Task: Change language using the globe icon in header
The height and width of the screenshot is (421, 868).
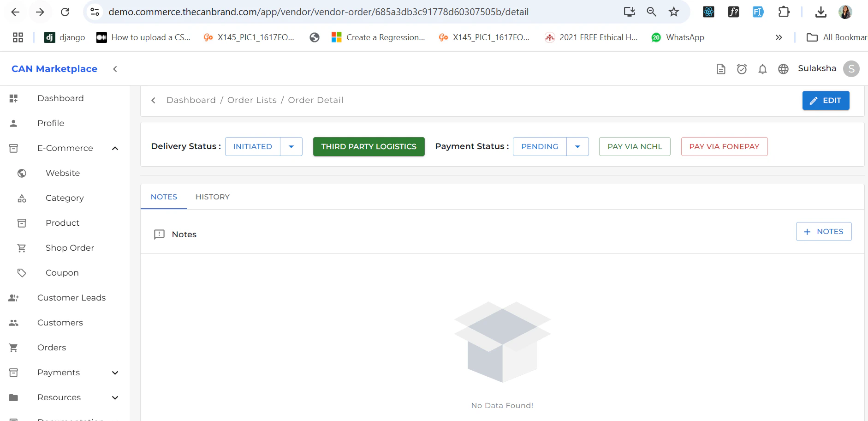Action: [783, 69]
